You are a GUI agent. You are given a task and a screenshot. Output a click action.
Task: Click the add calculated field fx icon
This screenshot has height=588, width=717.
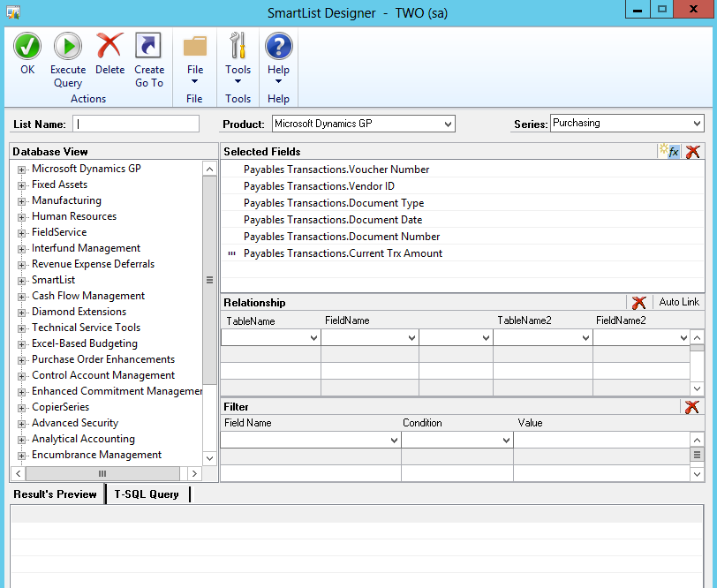coord(669,151)
